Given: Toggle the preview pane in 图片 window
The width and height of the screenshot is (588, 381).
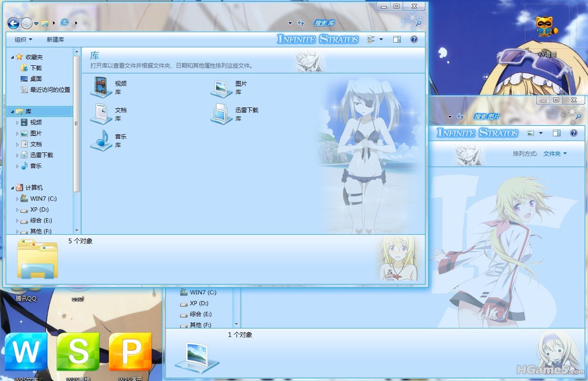Looking at the screenshot, I should [557, 133].
